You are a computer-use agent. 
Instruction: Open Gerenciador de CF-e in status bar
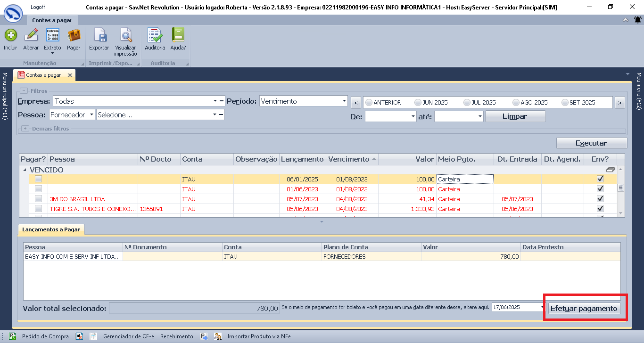click(129, 336)
